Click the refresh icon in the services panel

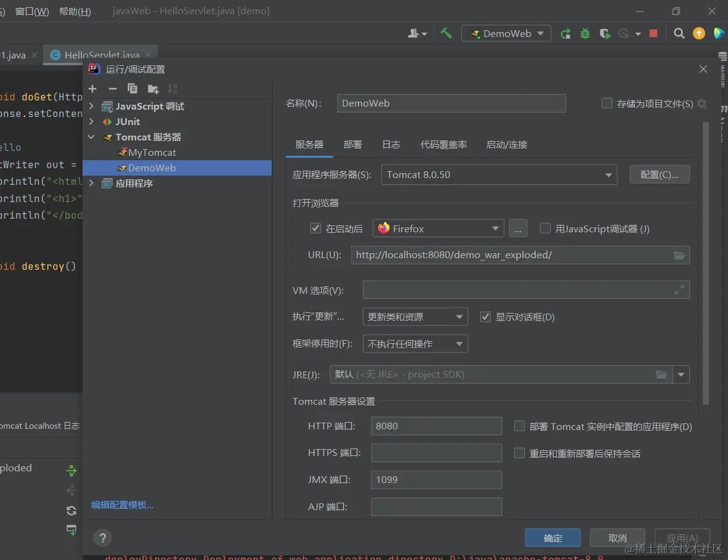point(71,511)
